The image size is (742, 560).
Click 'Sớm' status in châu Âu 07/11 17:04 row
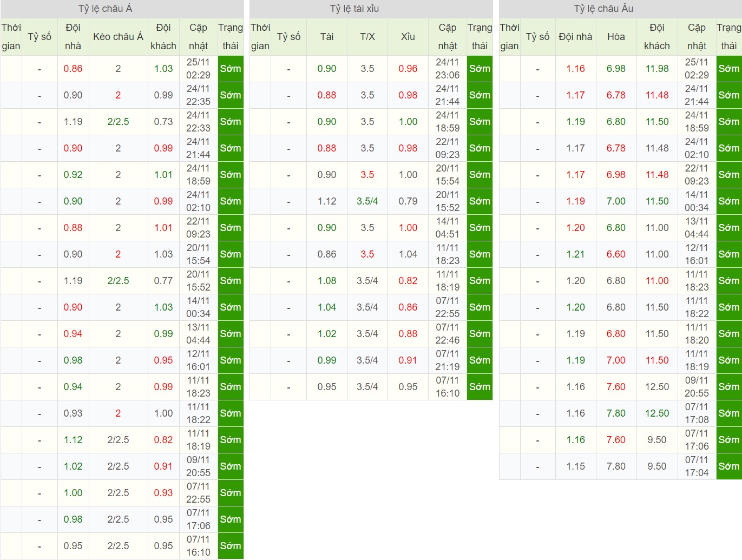point(729,466)
